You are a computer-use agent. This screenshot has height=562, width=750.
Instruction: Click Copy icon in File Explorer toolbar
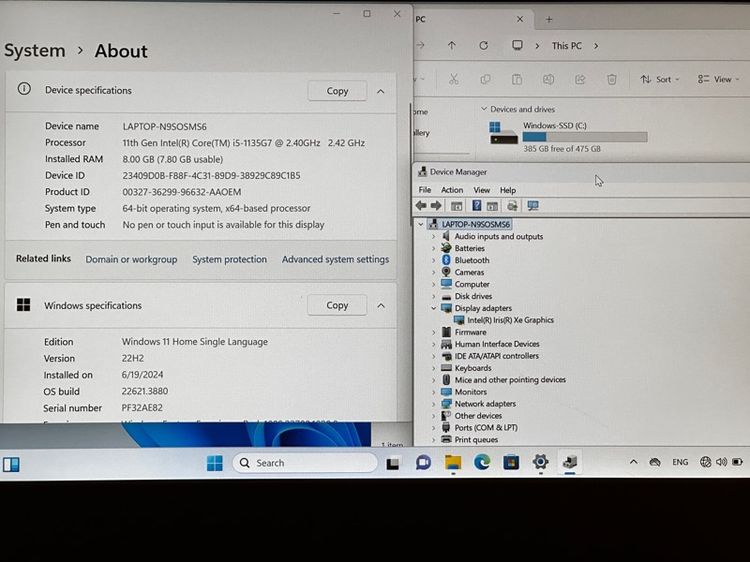(x=485, y=79)
